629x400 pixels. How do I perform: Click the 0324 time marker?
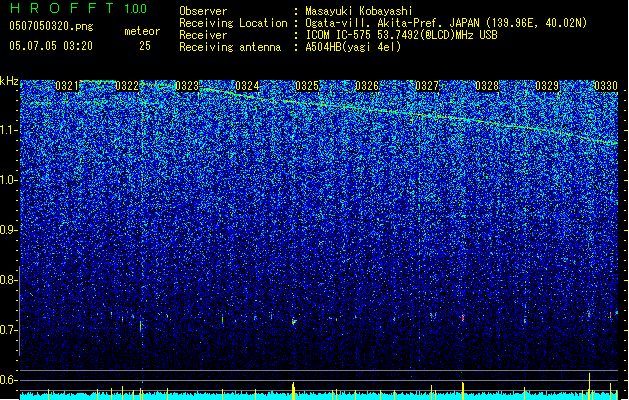[247, 86]
